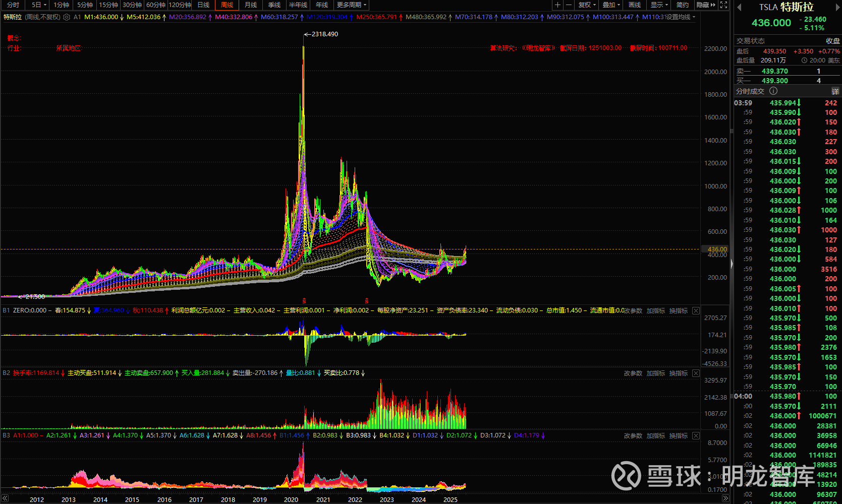
Task: Switch to 日线 daily chart tab
Action: [x=203, y=5]
